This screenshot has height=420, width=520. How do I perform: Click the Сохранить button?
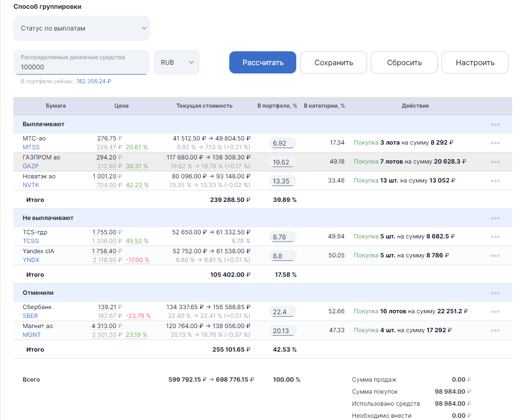pos(333,62)
